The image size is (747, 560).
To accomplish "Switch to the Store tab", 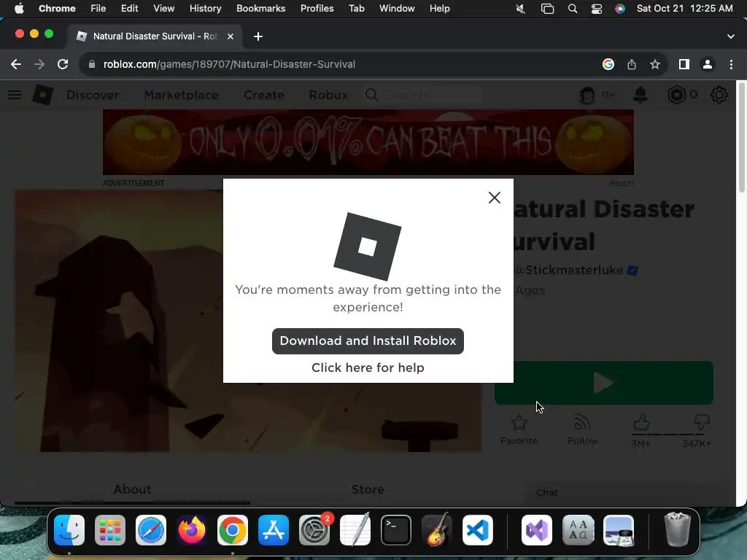I will 368,489.
